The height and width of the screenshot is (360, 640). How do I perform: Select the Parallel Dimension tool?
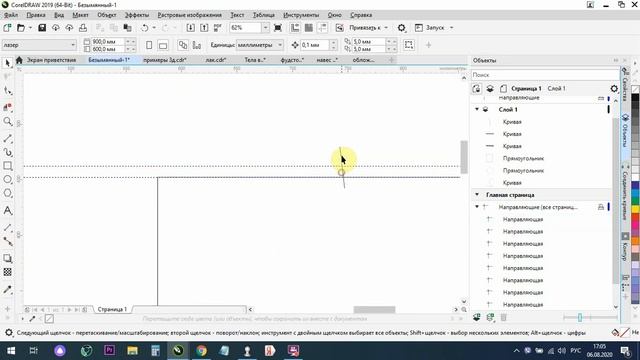tap(7, 227)
